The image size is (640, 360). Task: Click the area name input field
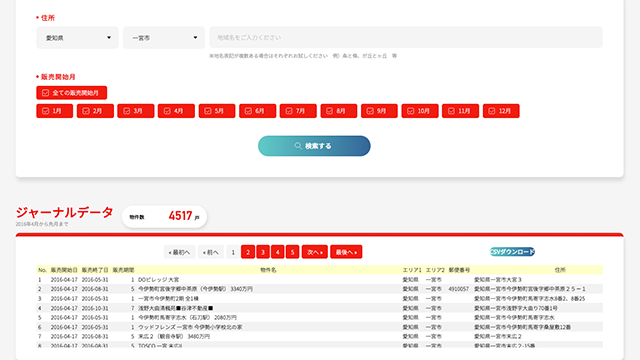click(x=406, y=38)
